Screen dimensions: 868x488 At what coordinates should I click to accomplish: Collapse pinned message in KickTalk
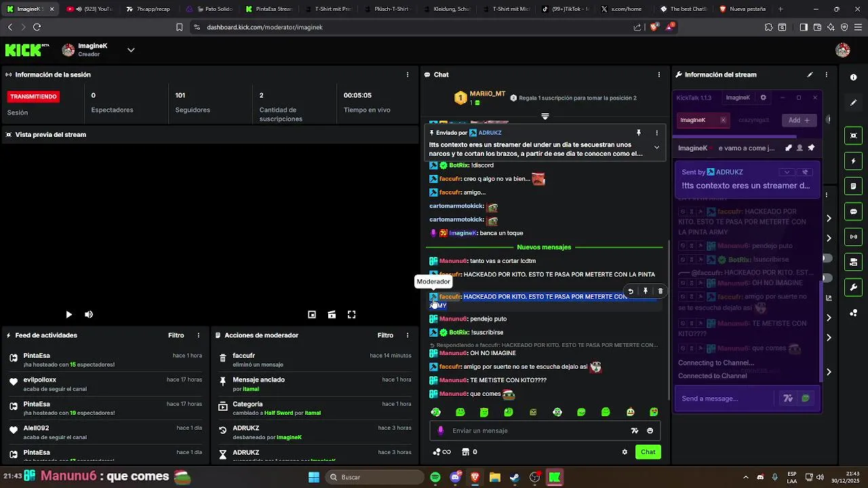pyautogui.click(x=787, y=172)
